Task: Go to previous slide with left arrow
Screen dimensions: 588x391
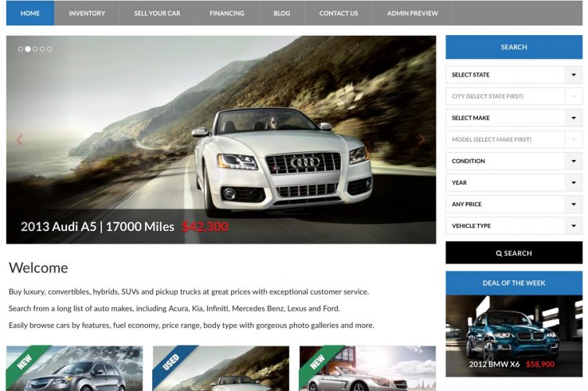Action: click(x=19, y=139)
